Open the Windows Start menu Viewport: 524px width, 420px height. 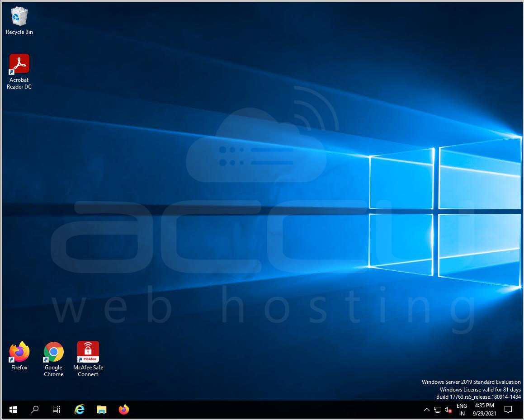click(13, 410)
